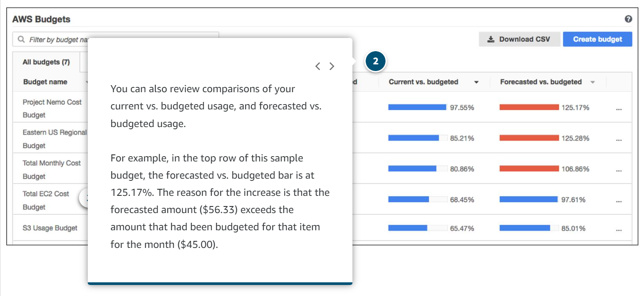Sort by Current vs. budgeted arrow
Image resolution: width=644 pixels, height=296 pixels.
pos(476,82)
